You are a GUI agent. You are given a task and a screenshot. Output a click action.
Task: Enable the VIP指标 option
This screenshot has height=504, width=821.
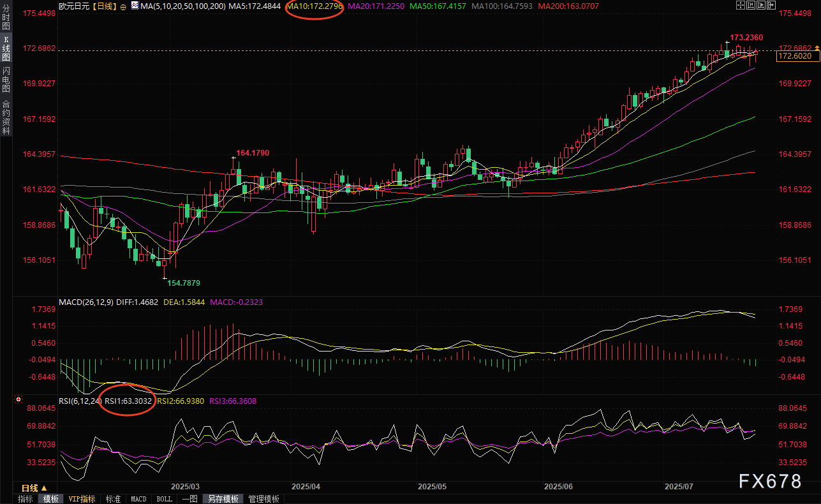click(82, 499)
